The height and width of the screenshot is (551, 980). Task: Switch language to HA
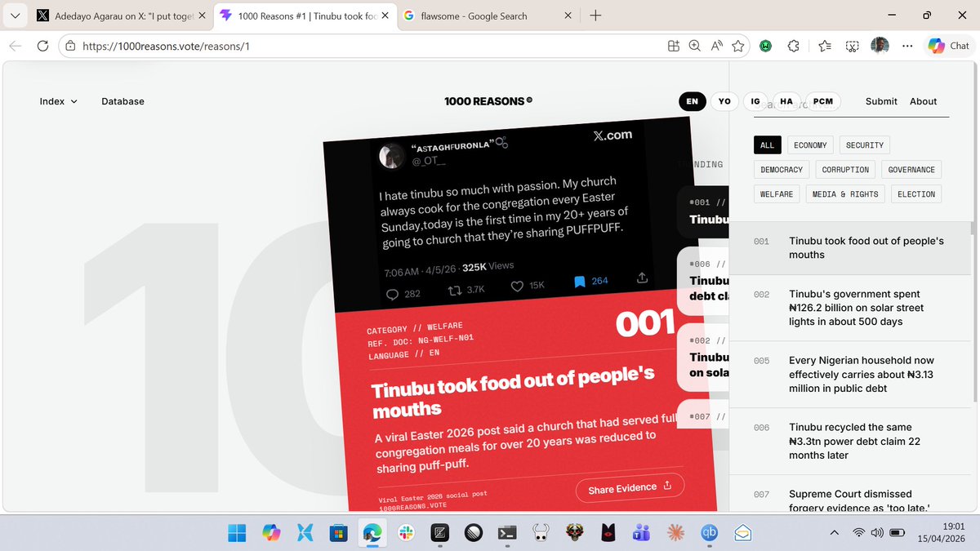tap(786, 101)
